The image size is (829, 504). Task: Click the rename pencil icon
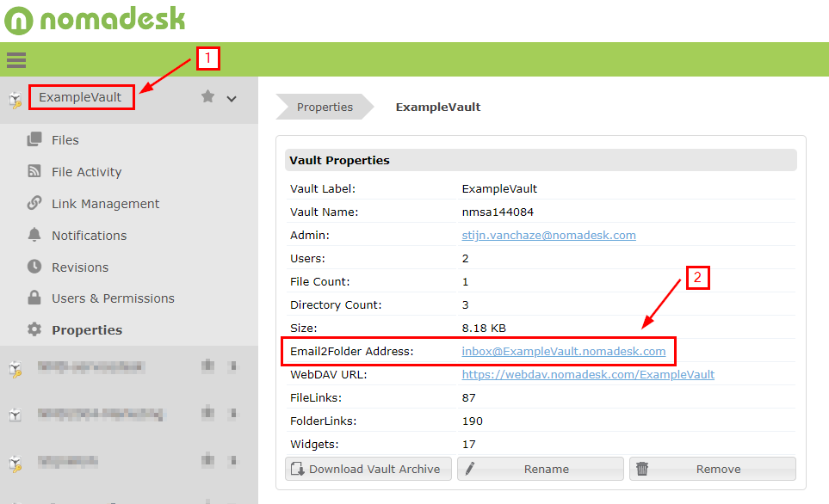point(469,469)
